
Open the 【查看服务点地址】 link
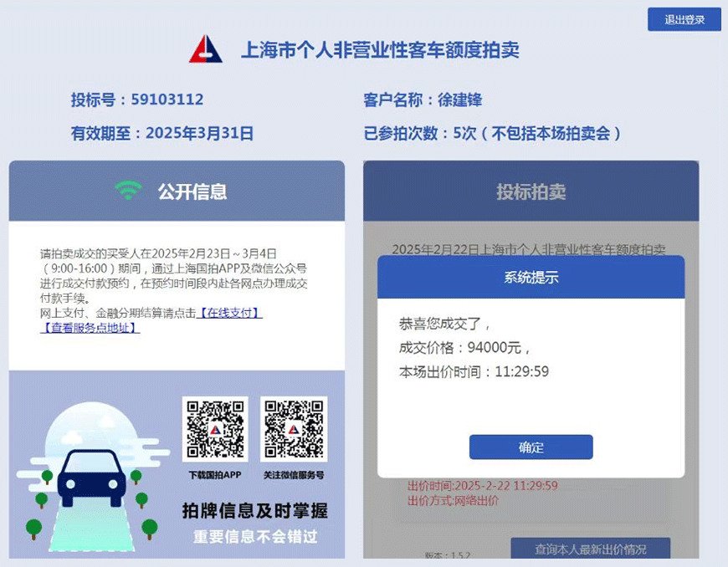click(x=90, y=328)
